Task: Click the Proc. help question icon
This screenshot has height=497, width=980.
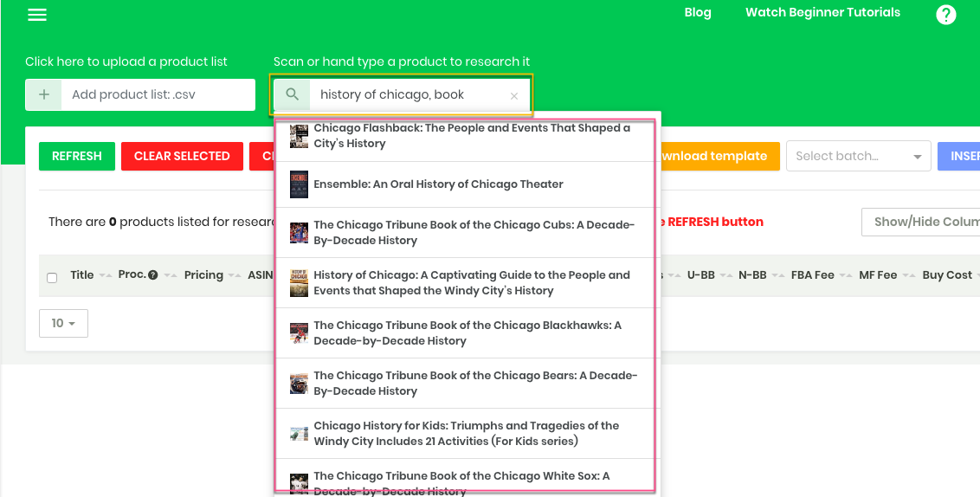Action: [152, 275]
